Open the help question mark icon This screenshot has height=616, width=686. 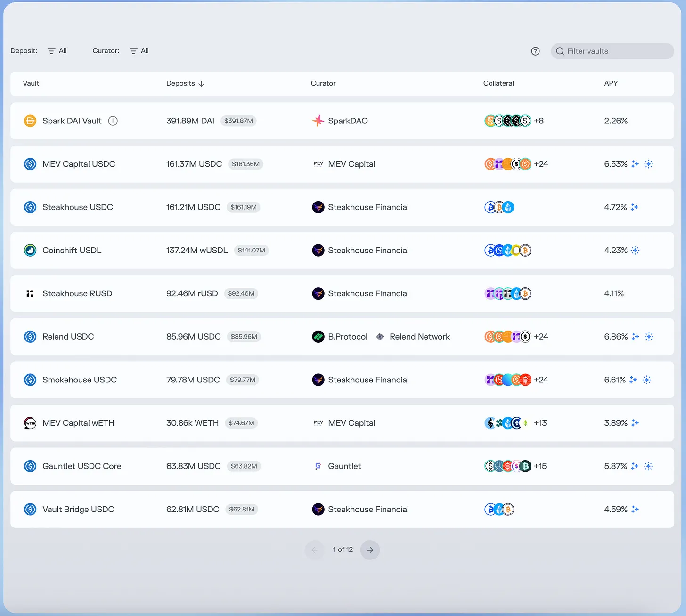[x=535, y=51]
